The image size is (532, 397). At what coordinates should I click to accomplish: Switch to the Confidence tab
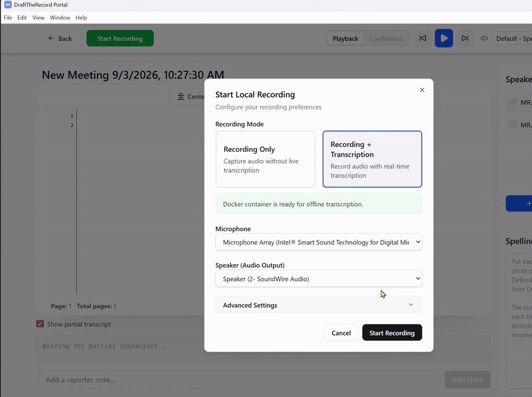[385, 38]
